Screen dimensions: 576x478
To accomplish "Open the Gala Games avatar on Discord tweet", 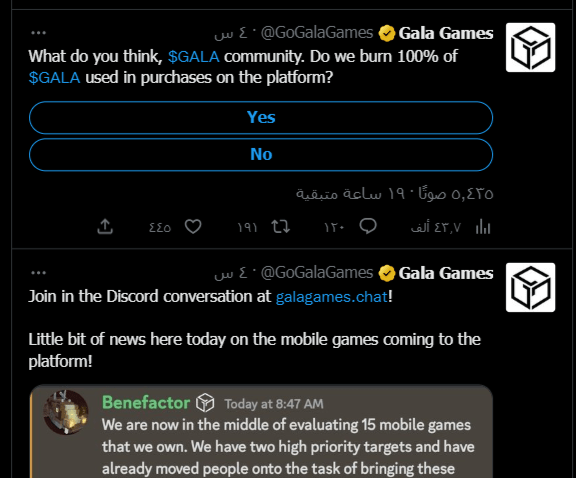I will 530,287.
